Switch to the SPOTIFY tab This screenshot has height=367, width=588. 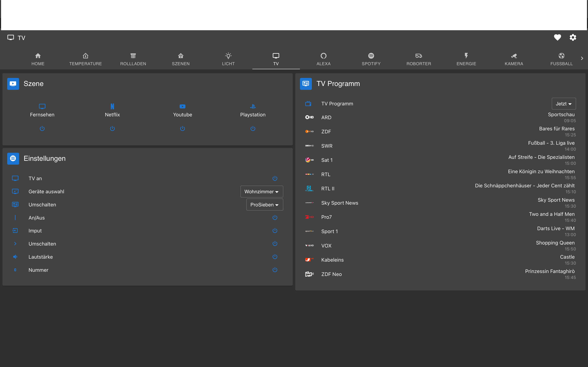[x=371, y=59]
